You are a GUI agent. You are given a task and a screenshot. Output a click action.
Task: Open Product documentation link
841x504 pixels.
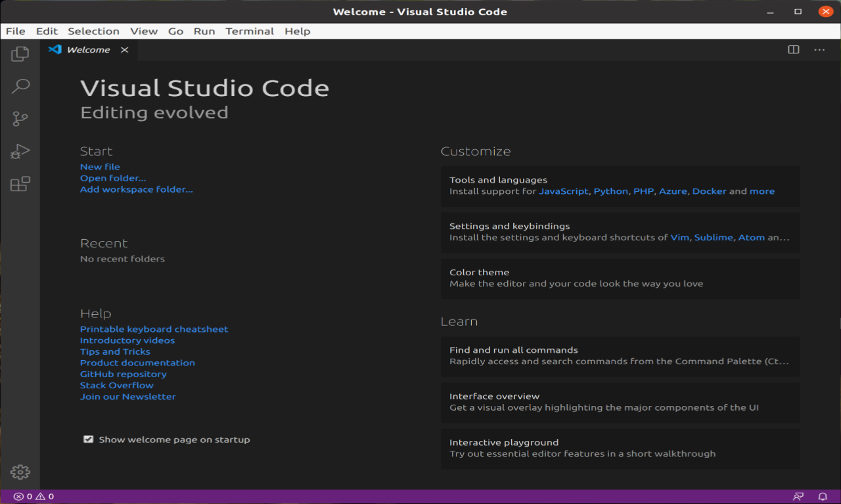[137, 363]
